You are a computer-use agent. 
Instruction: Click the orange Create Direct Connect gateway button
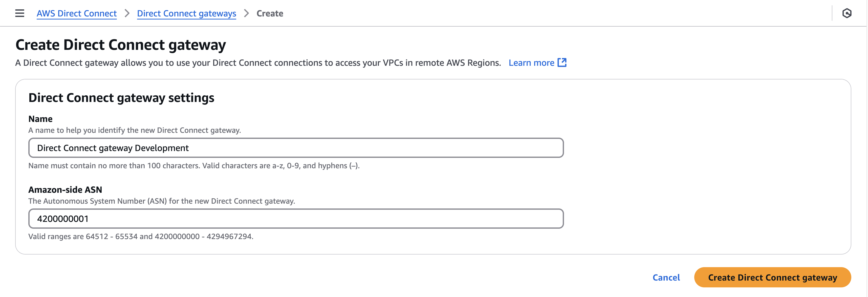(x=772, y=278)
